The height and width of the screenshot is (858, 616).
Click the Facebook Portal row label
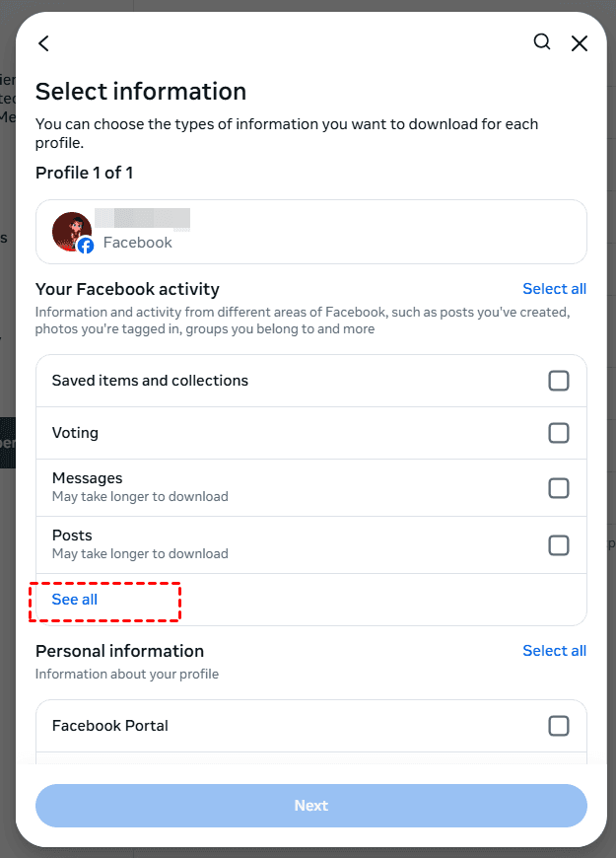[x=109, y=726]
